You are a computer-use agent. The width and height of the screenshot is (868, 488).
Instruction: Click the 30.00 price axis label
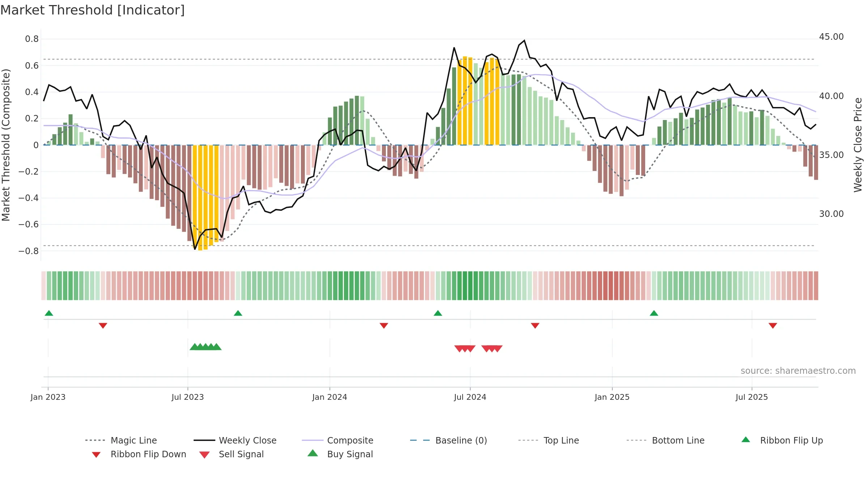coord(831,214)
